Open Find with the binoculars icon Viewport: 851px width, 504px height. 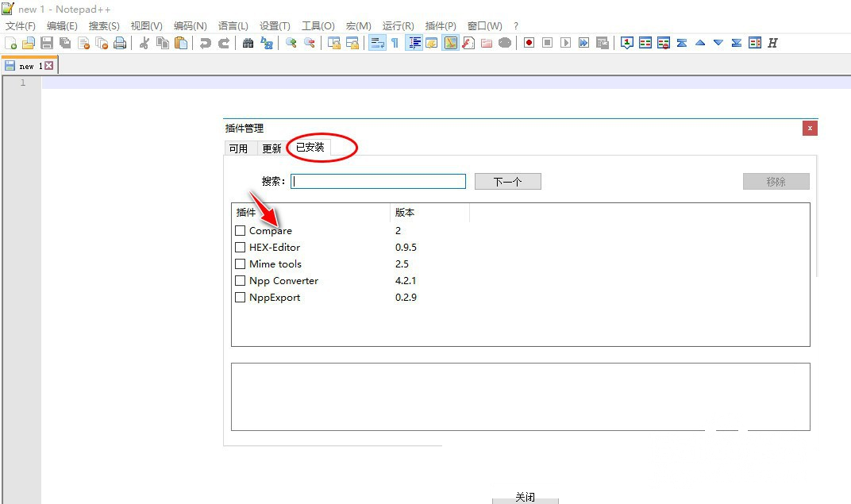[248, 43]
